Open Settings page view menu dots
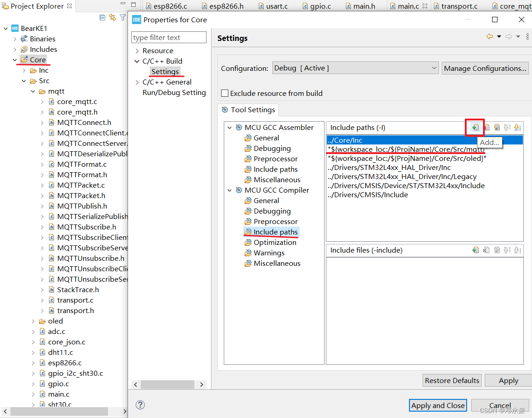 click(527, 36)
